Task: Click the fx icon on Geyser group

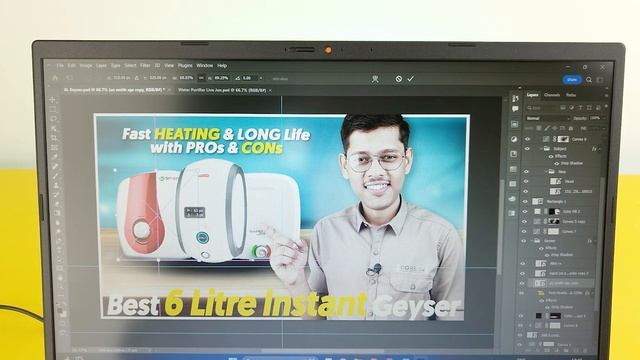Action: tap(589, 241)
